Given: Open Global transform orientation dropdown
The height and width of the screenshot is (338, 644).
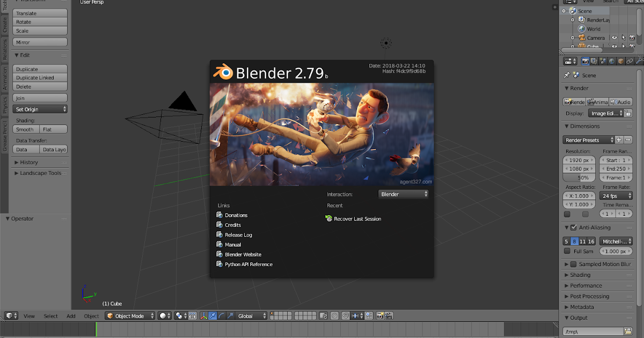Looking at the screenshot, I should pyautogui.click(x=251, y=316).
